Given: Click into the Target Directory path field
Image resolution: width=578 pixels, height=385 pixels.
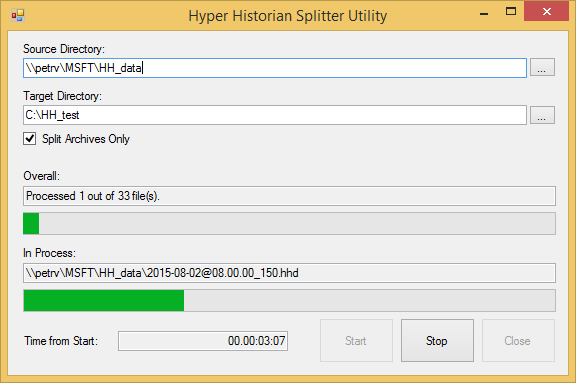Looking at the screenshot, I should 275,115.
